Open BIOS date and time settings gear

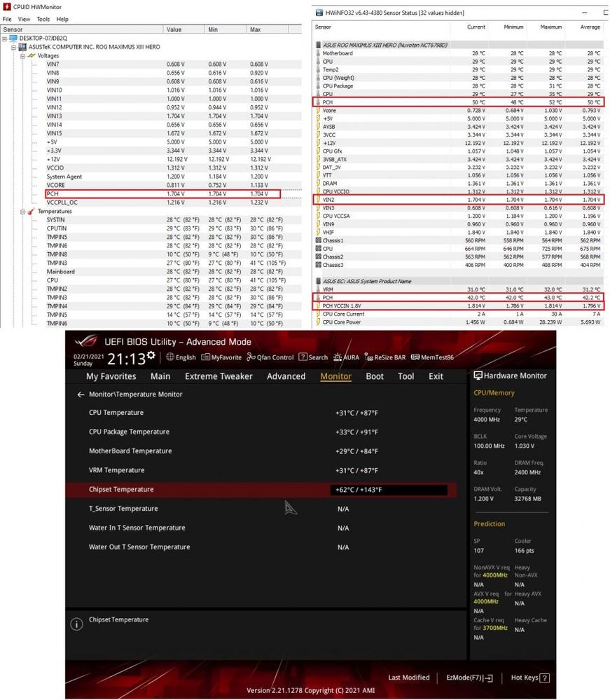151,355
